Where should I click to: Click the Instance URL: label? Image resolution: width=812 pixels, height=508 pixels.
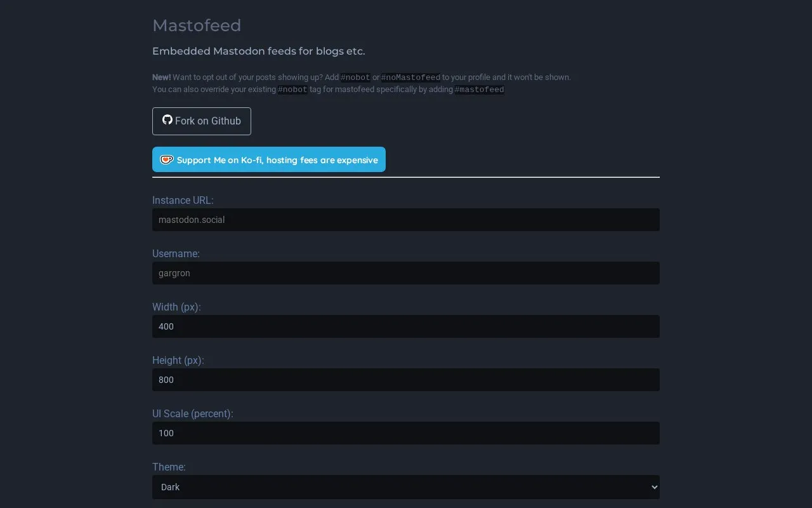pyautogui.click(x=183, y=200)
